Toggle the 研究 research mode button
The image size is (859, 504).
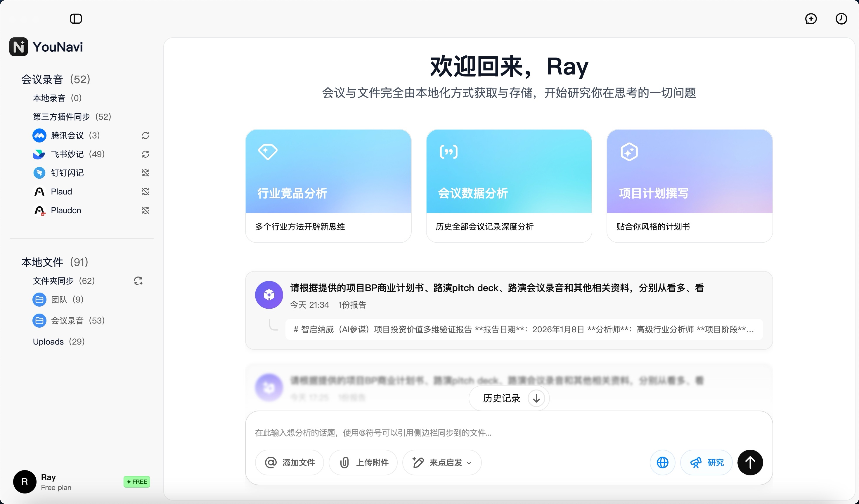click(706, 463)
